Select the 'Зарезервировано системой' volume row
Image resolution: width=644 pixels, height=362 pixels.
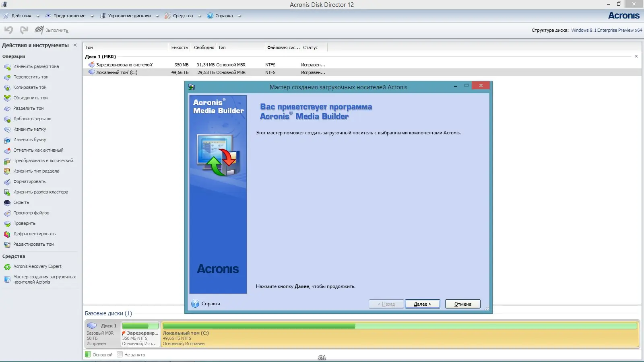click(362, 65)
